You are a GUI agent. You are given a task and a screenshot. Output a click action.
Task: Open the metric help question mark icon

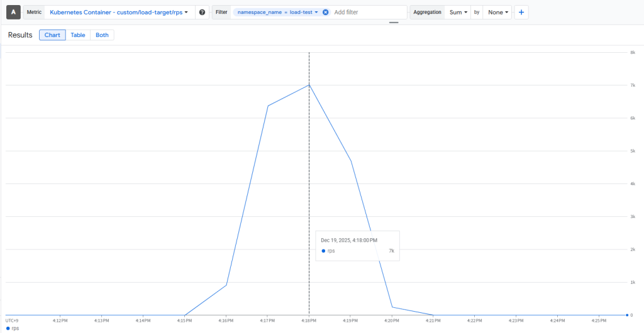click(202, 12)
